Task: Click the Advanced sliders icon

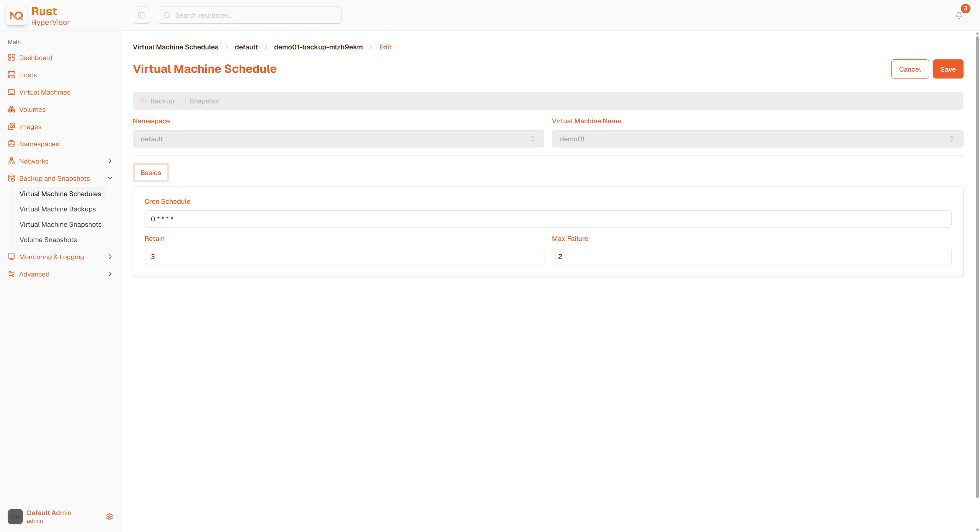Action: pyautogui.click(x=11, y=274)
